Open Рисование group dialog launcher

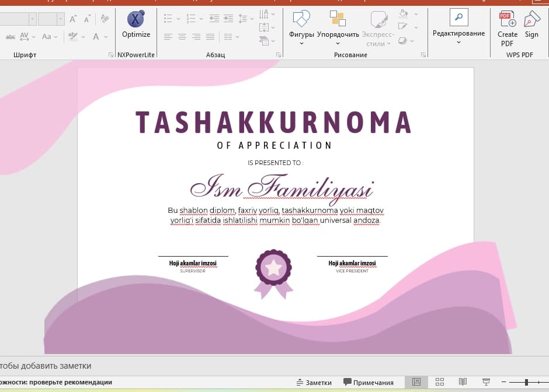click(x=423, y=55)
